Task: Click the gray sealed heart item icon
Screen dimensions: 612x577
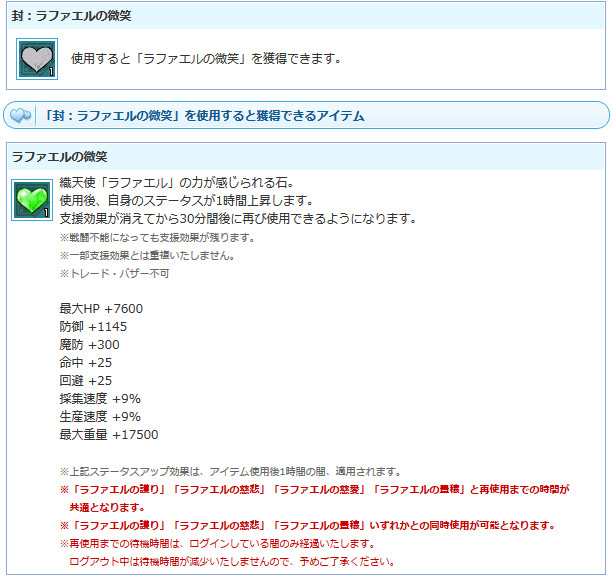Action: (x=37, y=59)
